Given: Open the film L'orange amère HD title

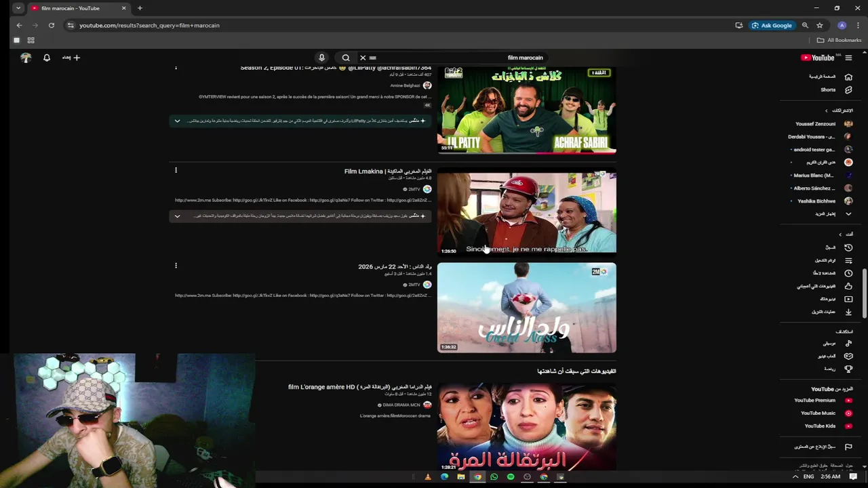Looking at the screenshot, I should 360,387.
